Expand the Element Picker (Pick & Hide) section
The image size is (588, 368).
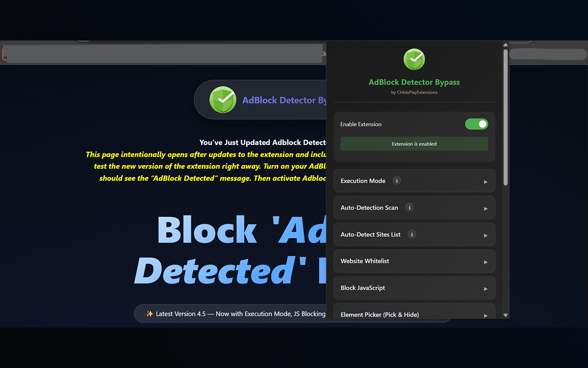(414, 311)
